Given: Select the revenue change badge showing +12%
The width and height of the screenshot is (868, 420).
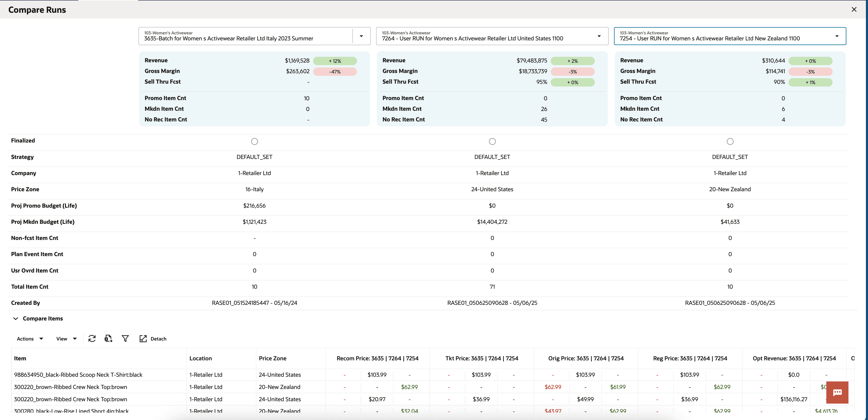Looking at the screenshot, I should click(x=335, y=61).
